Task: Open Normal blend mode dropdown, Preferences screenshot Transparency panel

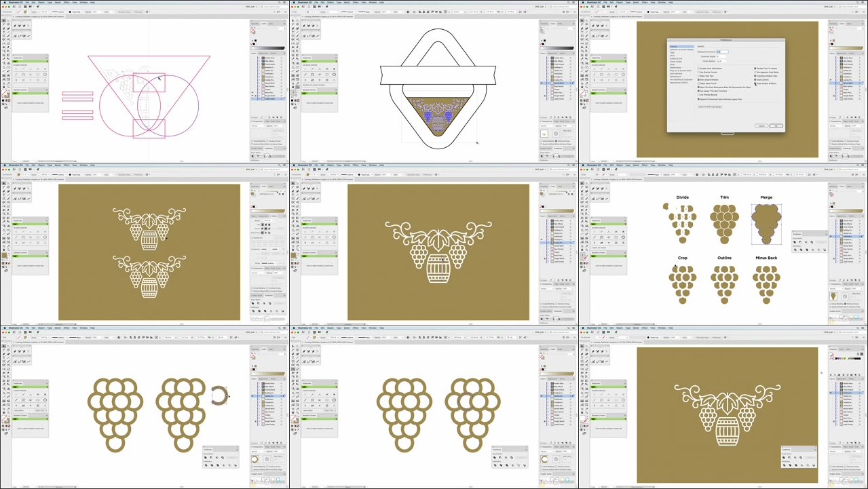Action: pyautogui.click(x=836, y=126)
